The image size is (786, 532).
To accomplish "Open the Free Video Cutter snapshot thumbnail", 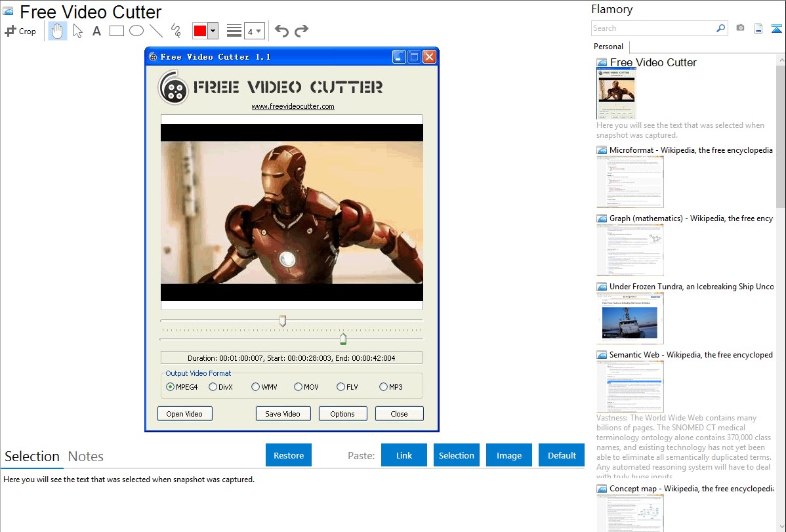I will point(616,94).
